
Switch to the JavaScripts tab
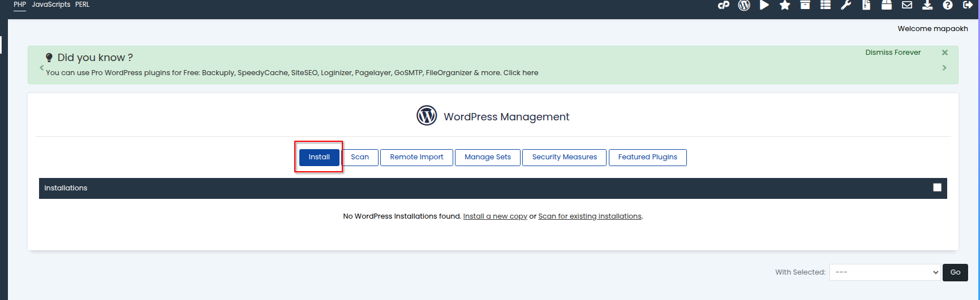pyautogui.click(x=51, y=5)
